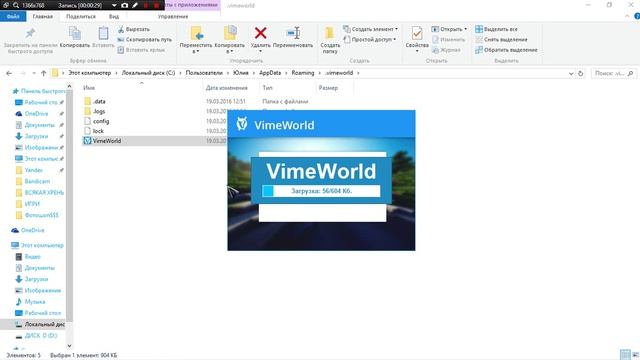Image resolution: width=640 pixels, height=360 pixels.
Task: Click Выделить все select all
Action: [x=496, y=29]
